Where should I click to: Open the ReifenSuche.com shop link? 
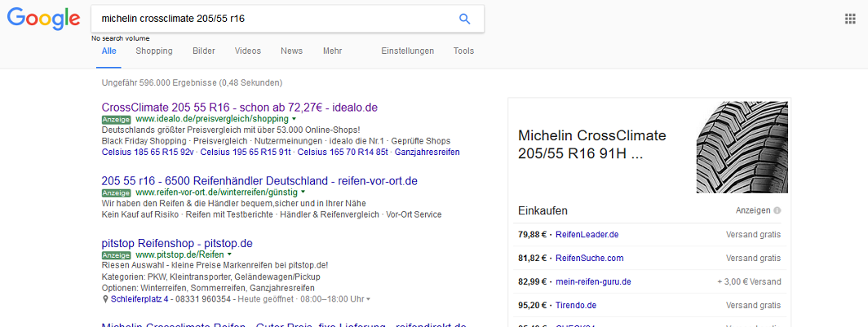[x=590, y=259]
